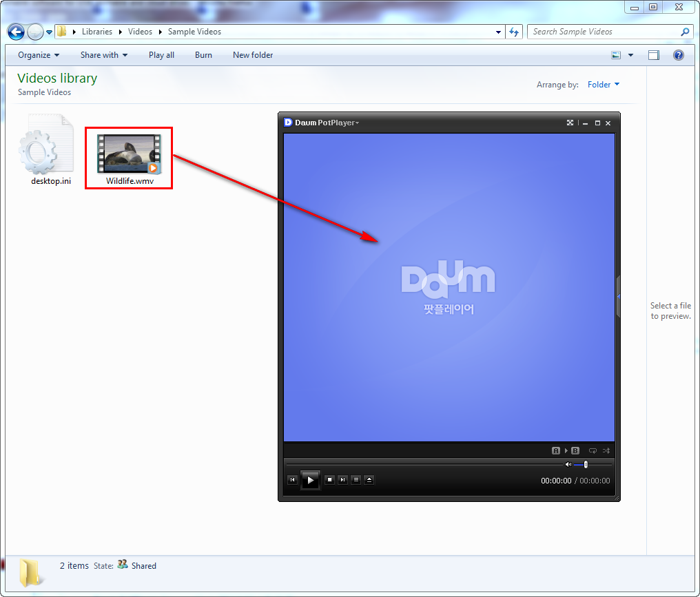This screenshot has width=700, height=597.
Task: Click the address bar Refresh icon
Action: pos(514,32)
